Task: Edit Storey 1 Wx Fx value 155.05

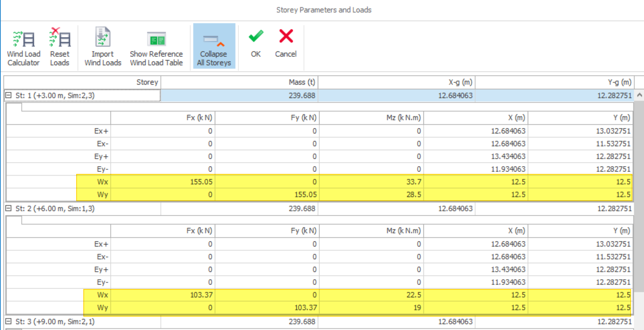Action: tap(163, 182)
